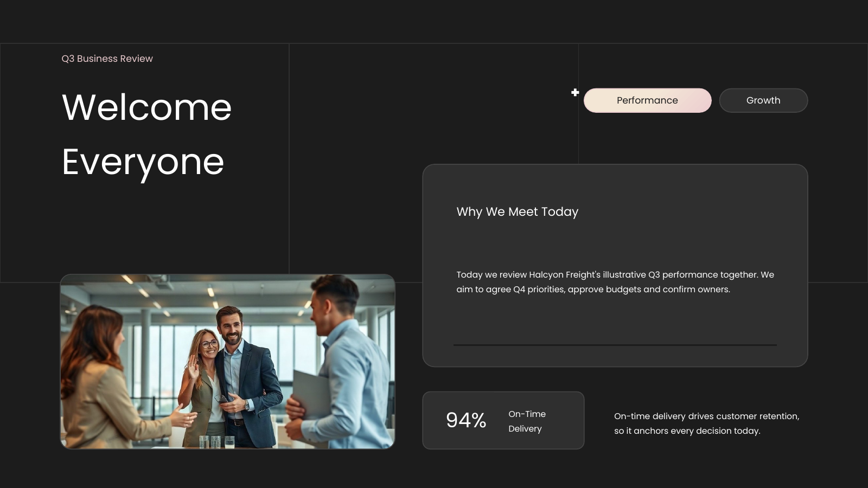Switch to the Growth pill tab
Image resolution: width=868 pixels, height=488 pixels.
pos(763,100)
